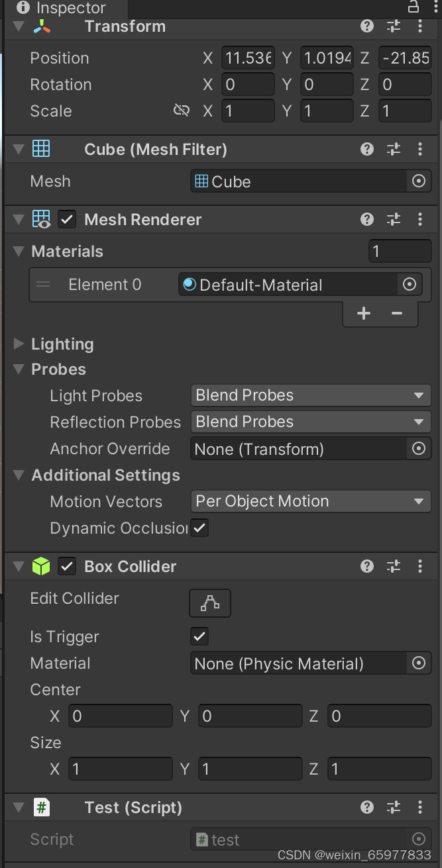Open the Motion Vectors dropdown
Image resolution: width=442 pixels, height=868 pixels.
tap(311, 502)
